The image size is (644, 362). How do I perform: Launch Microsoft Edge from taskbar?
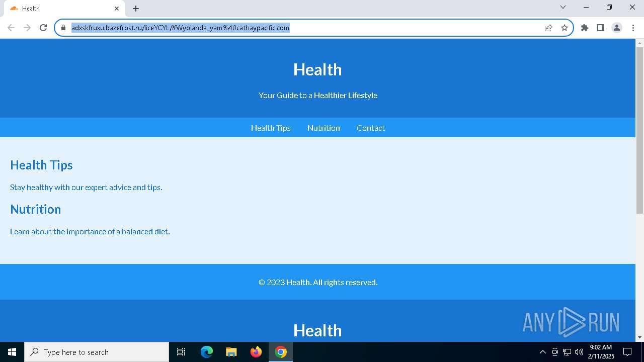(x=207, y=352)
